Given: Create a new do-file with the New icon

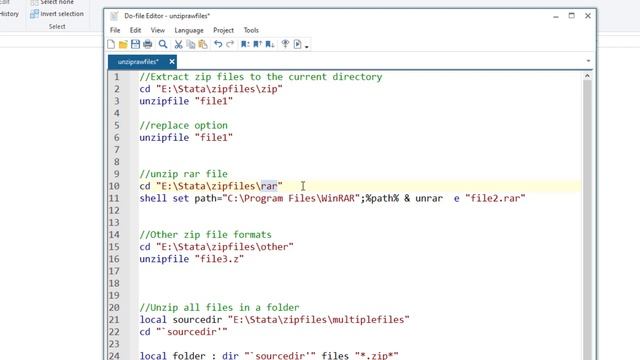Looking at the screenshot, I should tap(111, 44).
